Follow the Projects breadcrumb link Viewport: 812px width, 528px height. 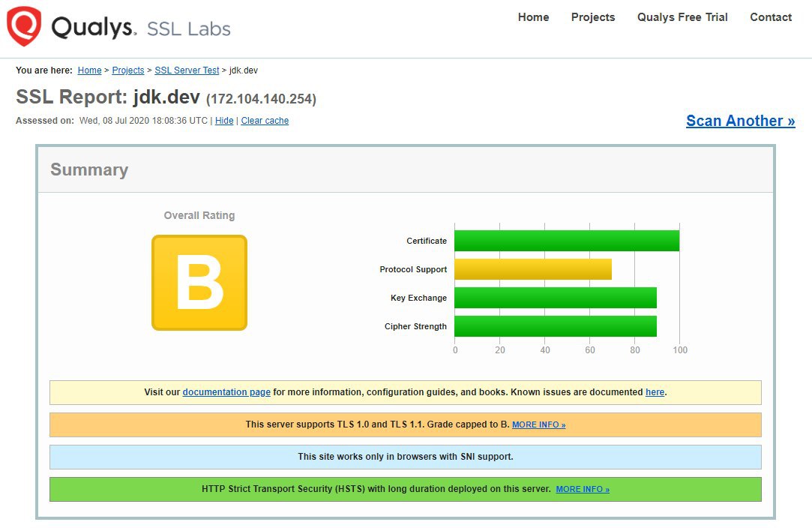point(128,70)
